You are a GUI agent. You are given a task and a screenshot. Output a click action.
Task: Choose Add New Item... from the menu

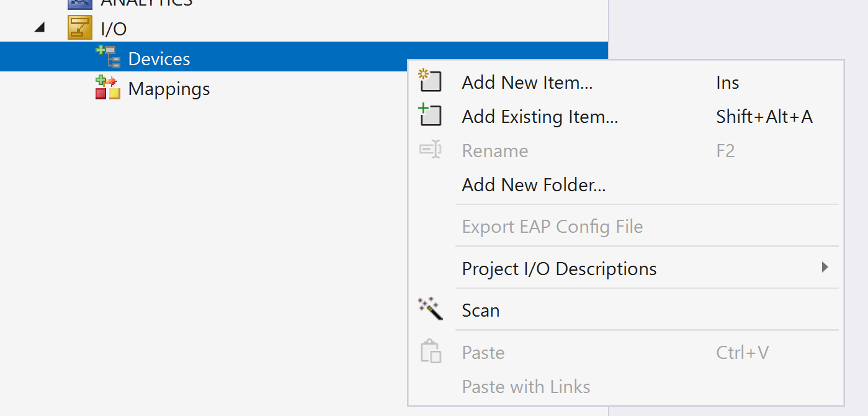[527, 83]
